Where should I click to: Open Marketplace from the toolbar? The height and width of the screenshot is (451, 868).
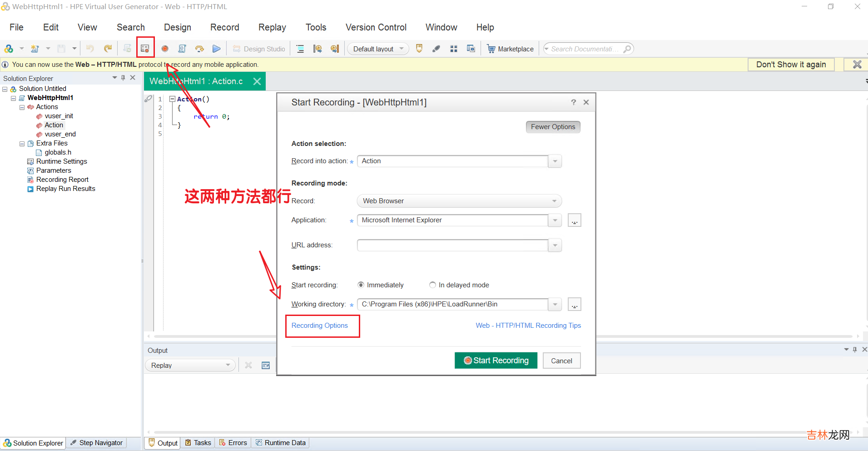coord(510,49)
